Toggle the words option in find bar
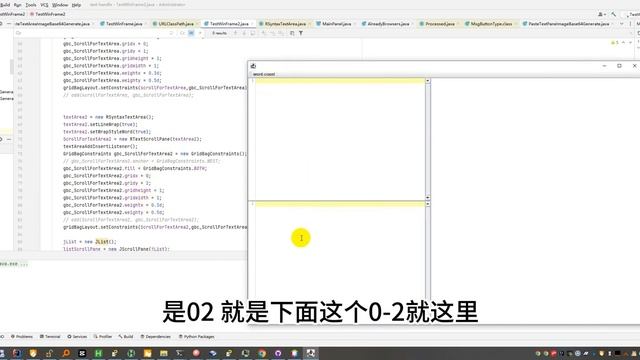Image resolution: width=640 pixels, height=360 pixels. [191, 33]
